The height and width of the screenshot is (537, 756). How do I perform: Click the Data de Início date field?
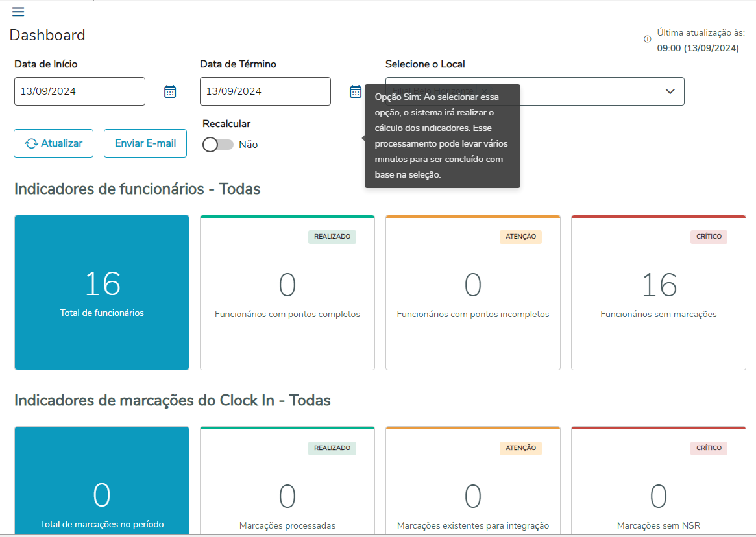click(x=80, y=91)
